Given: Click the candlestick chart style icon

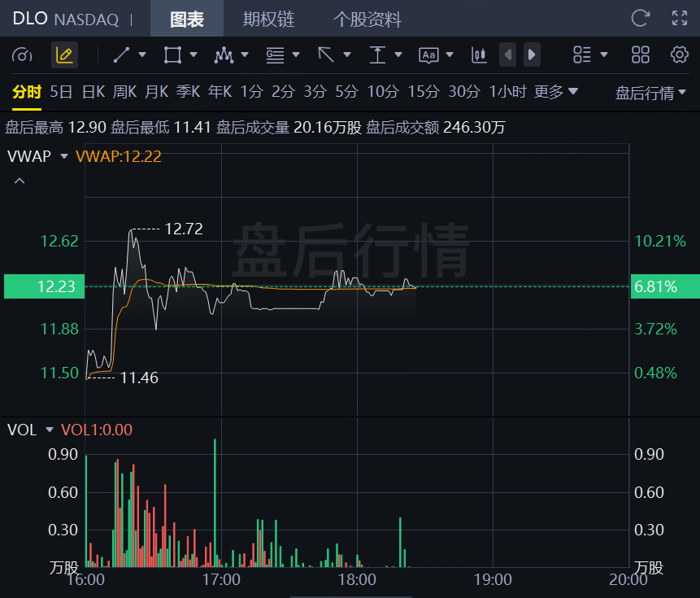Looking at the screenshot, I should pyautogui.click(x=479, y=55).
